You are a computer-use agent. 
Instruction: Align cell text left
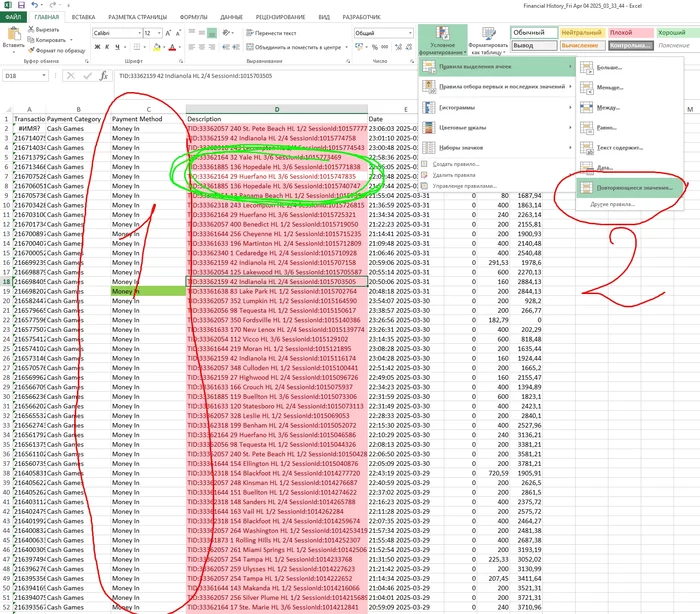192,47
